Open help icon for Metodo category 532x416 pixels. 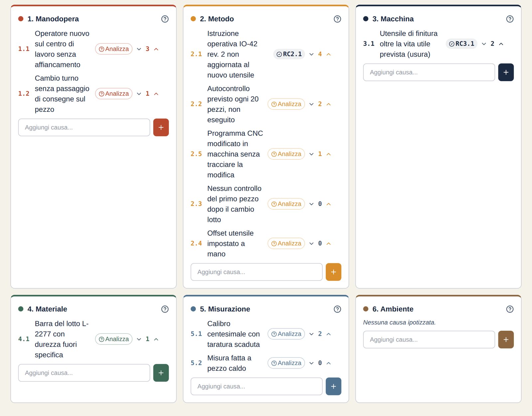coord(337,19)
